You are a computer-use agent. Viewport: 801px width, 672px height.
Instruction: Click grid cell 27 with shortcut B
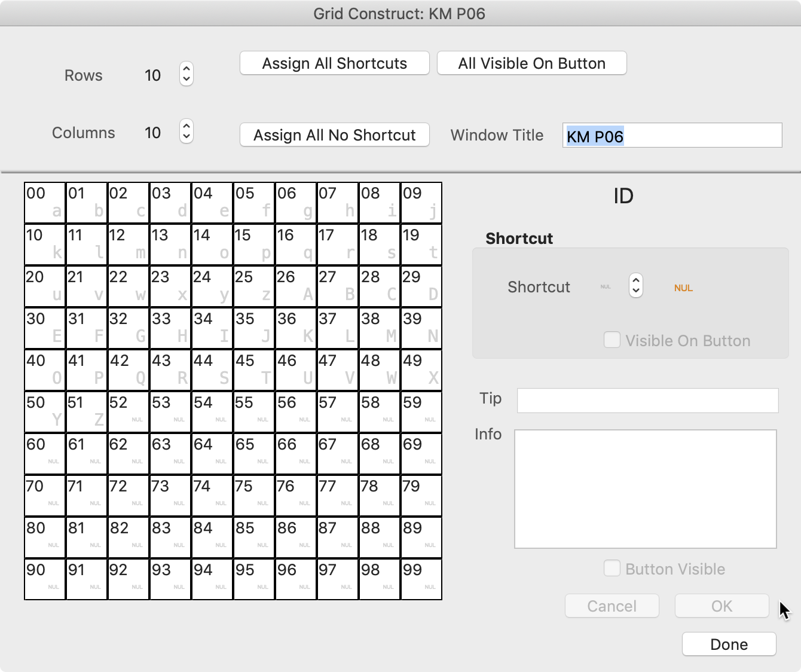click(x=338, y=286)
